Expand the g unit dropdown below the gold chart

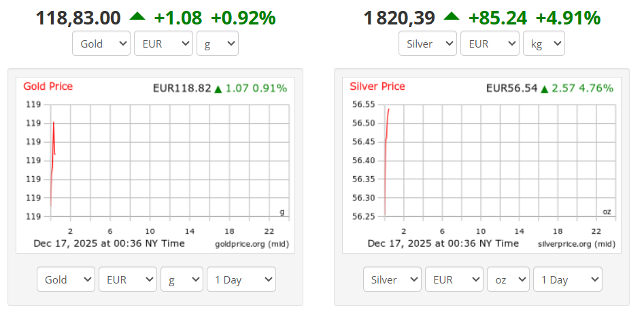pyautogui.click(x=182, y=279)
